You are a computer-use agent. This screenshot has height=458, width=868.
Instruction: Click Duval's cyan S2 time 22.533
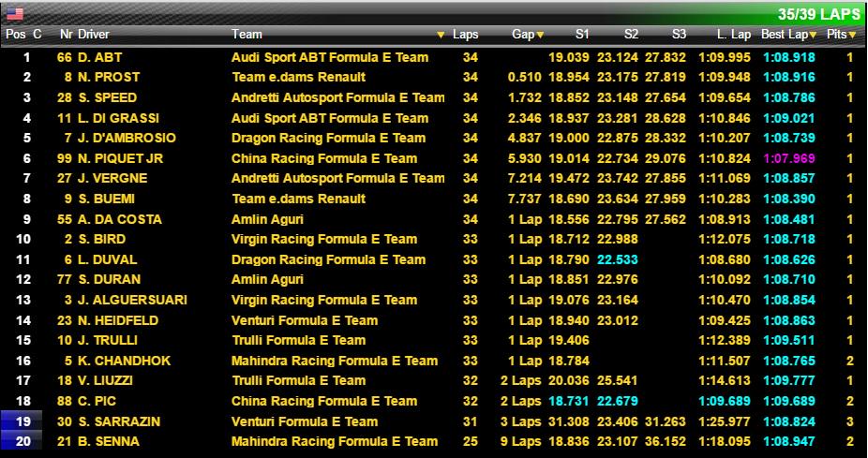(617, 260)
